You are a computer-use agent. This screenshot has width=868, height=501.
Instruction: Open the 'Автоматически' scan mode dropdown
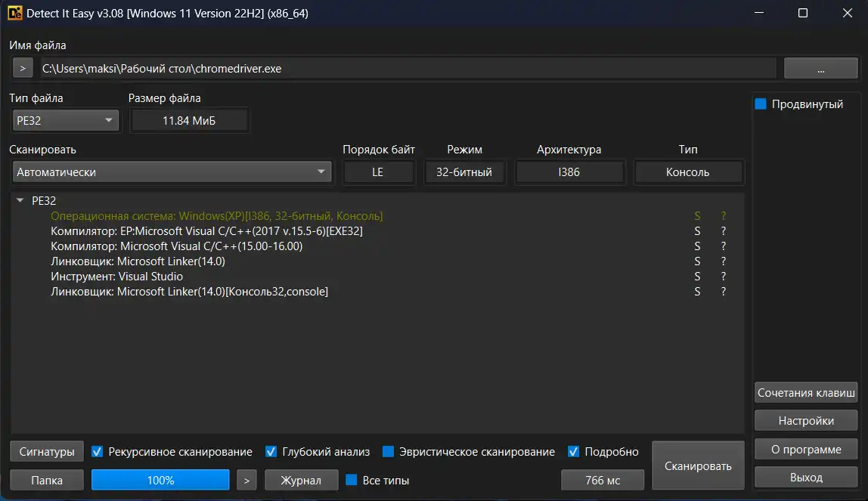click(172, 172)
